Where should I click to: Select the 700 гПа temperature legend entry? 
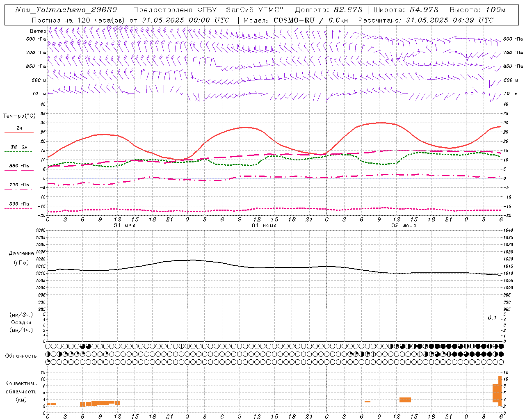point(19,185)
